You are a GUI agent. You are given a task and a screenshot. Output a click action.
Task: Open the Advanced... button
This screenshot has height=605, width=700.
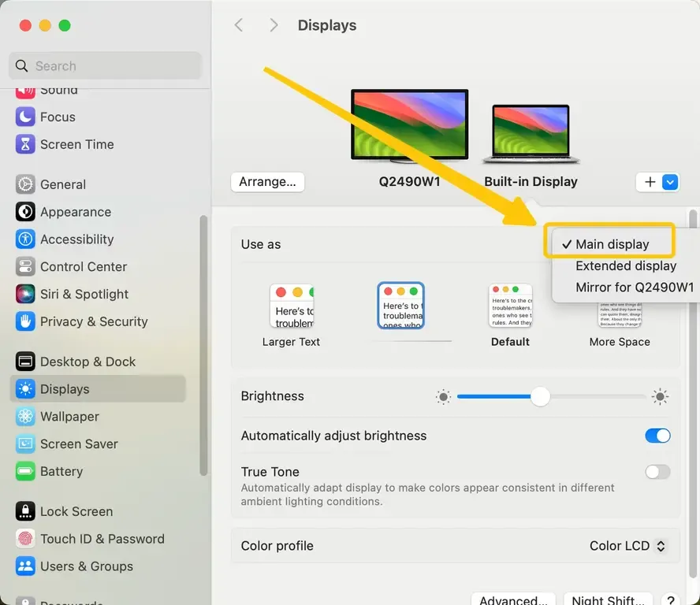[513, 599]
